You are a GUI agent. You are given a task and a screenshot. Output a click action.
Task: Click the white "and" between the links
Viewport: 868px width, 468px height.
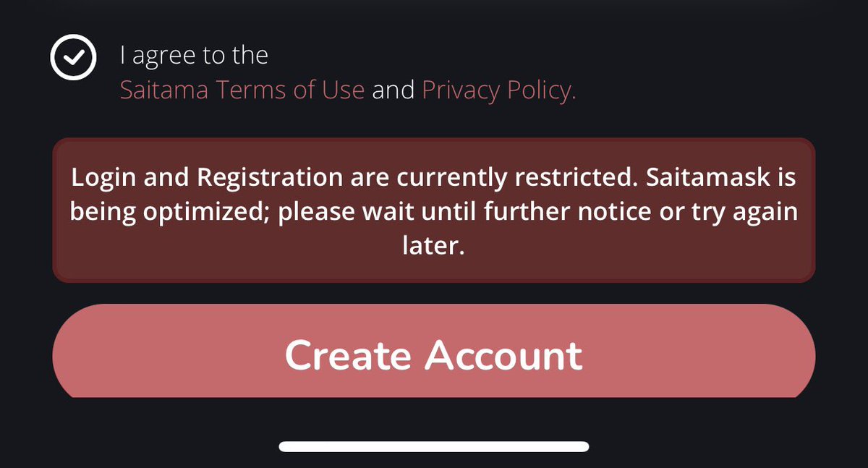point(393,90)
